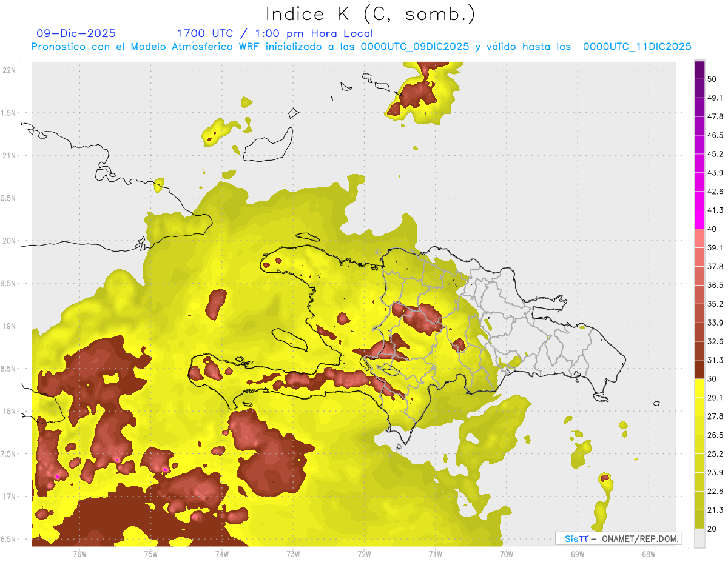
Task: Click the 'Indice K (C, somb.)' title
Action: click(371, 14)
